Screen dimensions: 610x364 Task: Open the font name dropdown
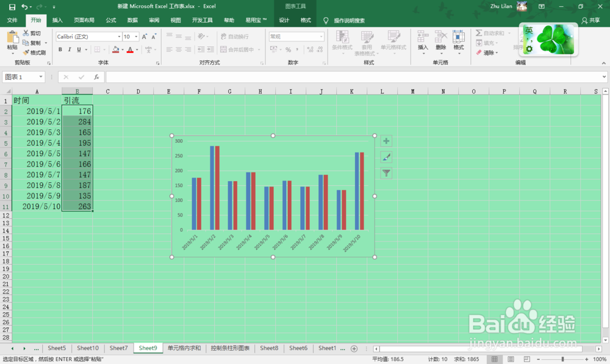[x=120, y=37]
